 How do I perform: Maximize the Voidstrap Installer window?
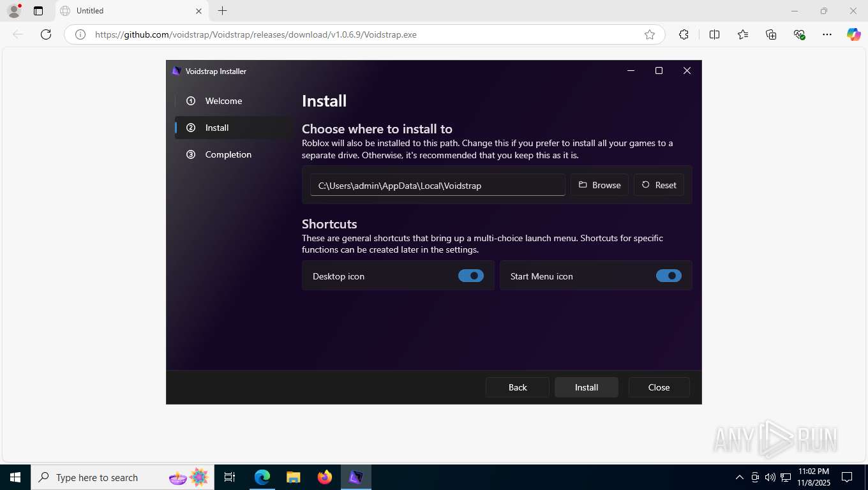tap(659, 71)
